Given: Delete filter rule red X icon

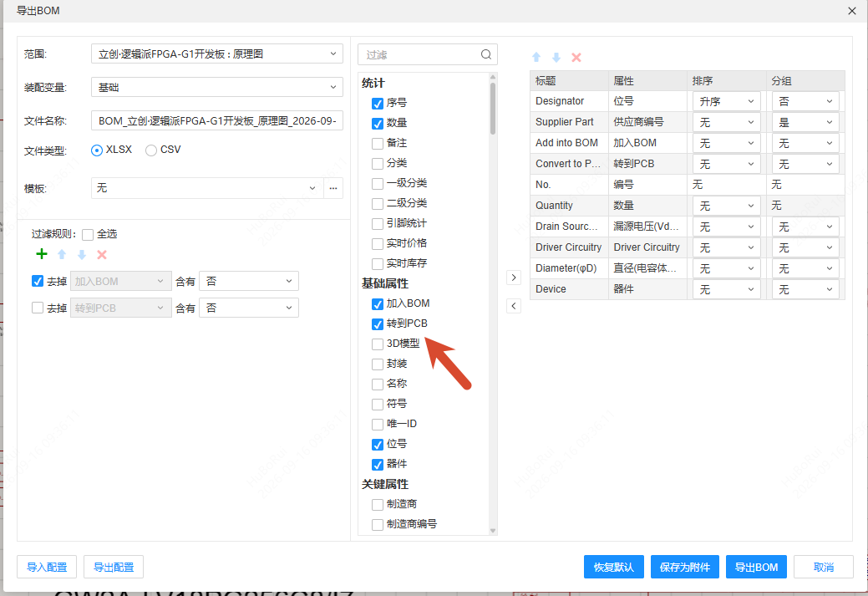Looking at the screenshot, I should (102, 254).
